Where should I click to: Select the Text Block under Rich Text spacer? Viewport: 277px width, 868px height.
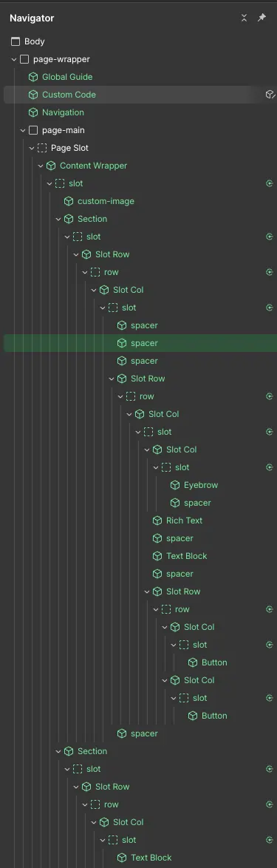186,556
